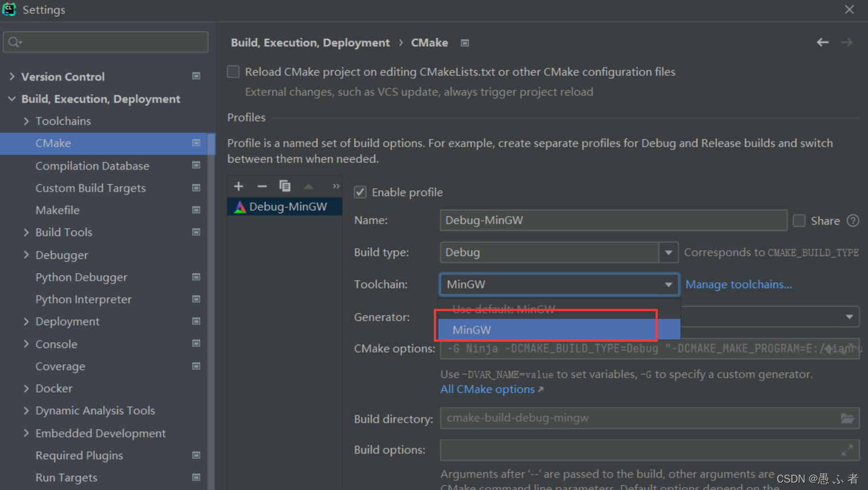This screenshot has height=490, width=868.
Task: Click the CMake options text field
Action: (x=650, y=349)
